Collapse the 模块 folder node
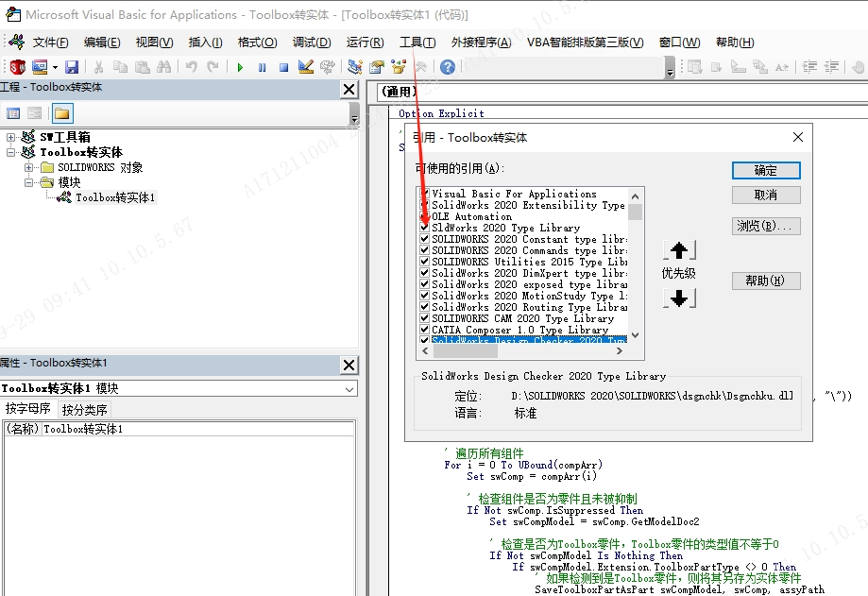The height and width of the screenshot is (596, 868). tap(28, 182)
